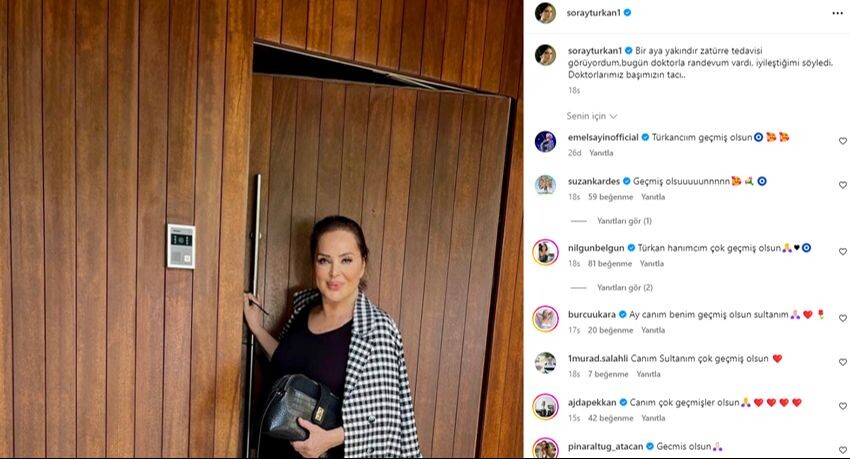
Task: Click the post photo of the woman at door
Action: [261, 229]
